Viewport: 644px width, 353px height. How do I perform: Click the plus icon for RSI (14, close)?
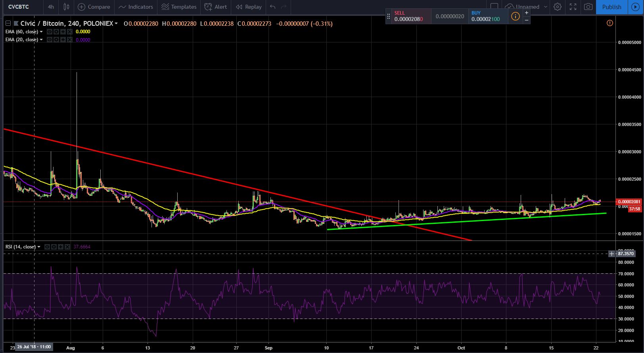point(61,247)
